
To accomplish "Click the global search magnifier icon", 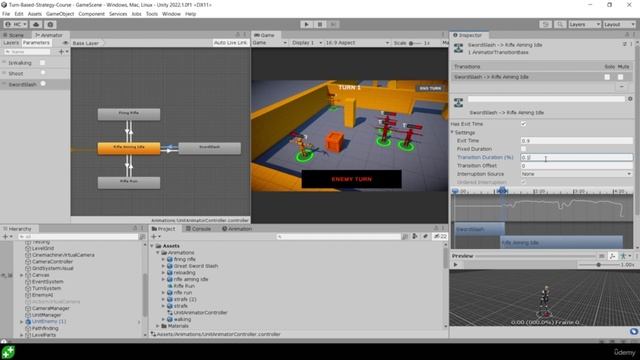I will [x=560, y=24].
